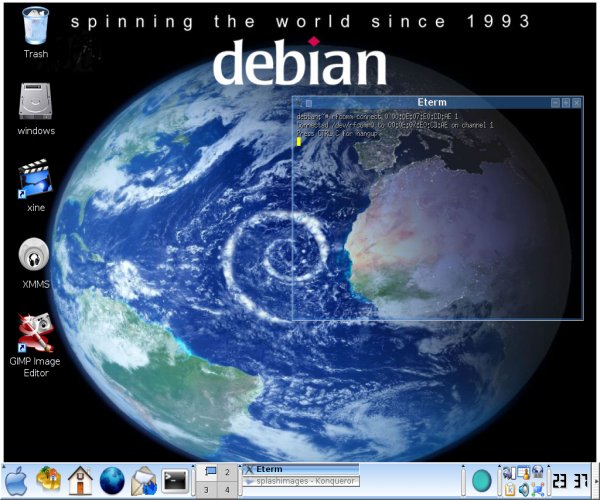Switch to virtual desktop 3 in the pager
The width and height of the screenshot is (600, 500).
coord(207,490)
